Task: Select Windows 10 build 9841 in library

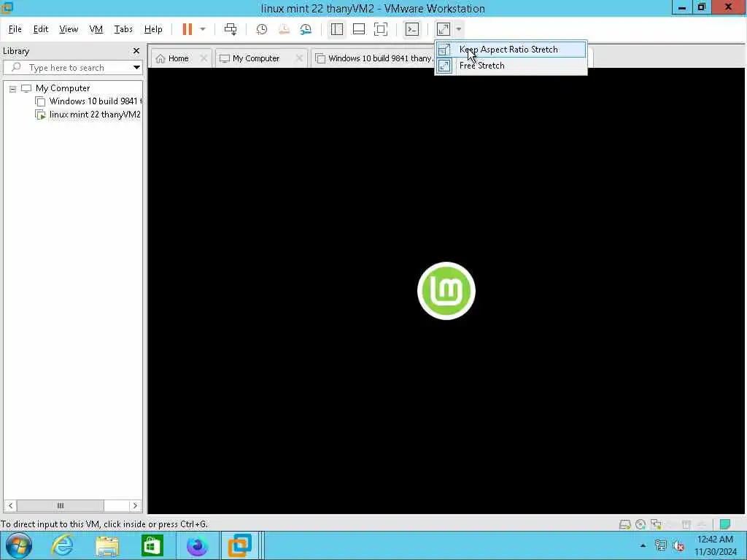Action: [x=88, y=101]
